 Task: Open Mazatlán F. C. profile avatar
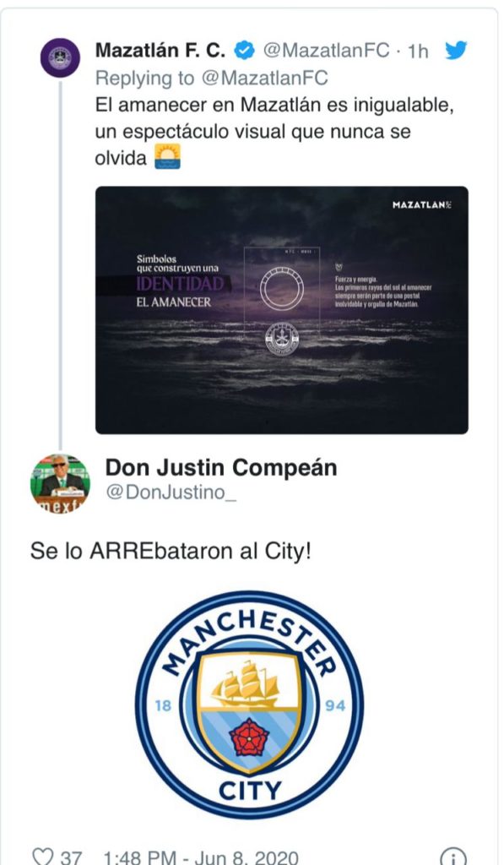coord(60,57)
